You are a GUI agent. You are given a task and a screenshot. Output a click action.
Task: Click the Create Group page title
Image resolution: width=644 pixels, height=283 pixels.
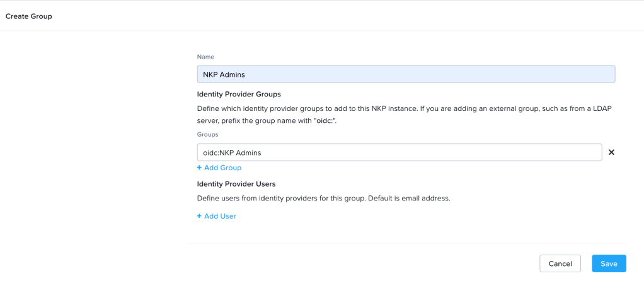coord(29,16)
